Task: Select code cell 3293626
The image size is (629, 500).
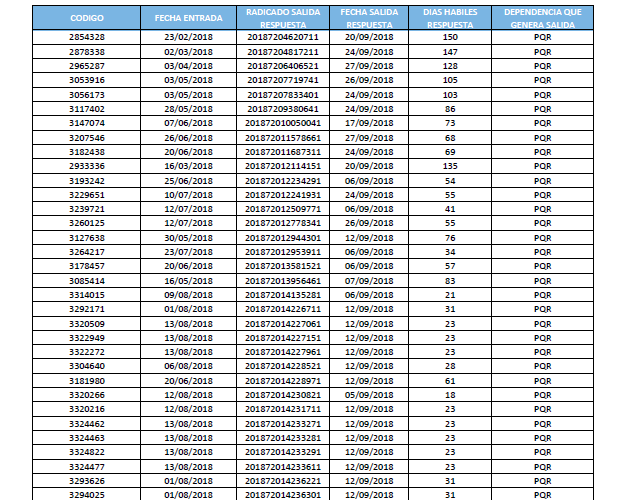Action: tap(87, 481)
